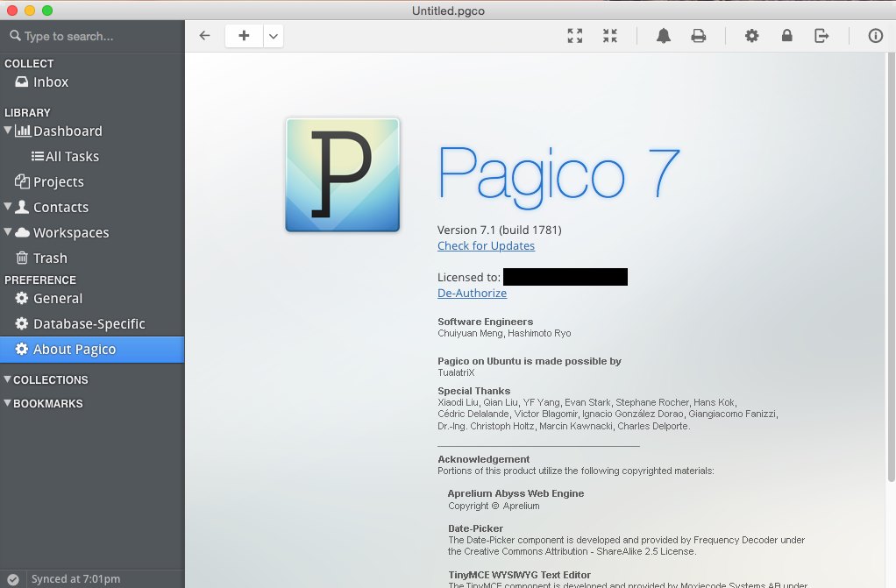
Task: Open the dropdown next to plus button
Action: [x=274, y=36]
